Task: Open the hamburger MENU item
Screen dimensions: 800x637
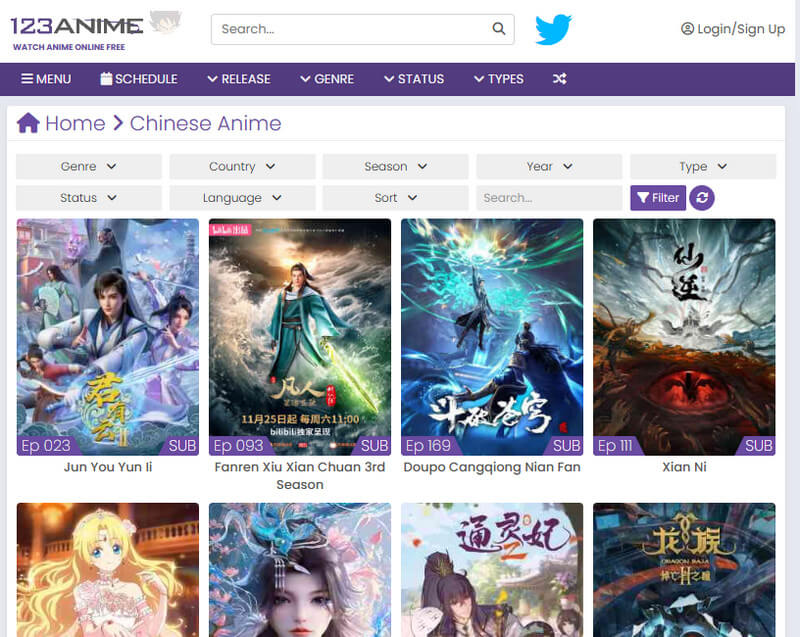Action: pyautogui.click(x=46, y=79)
